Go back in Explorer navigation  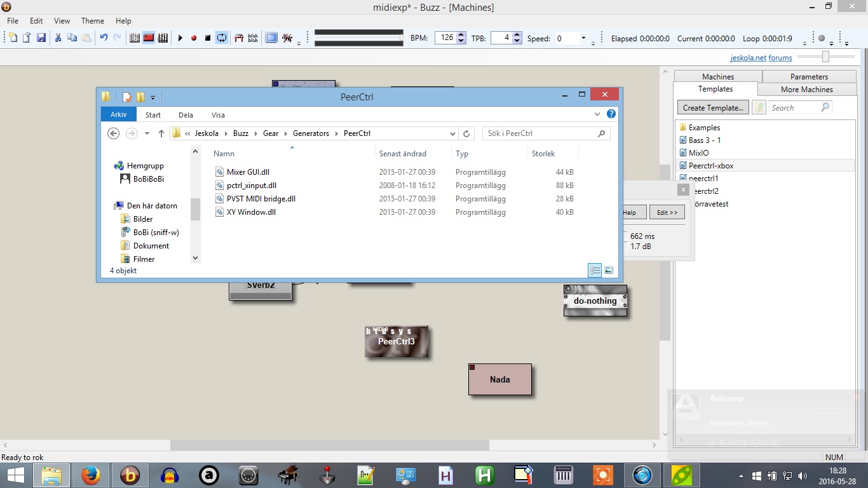coord(113,133)
